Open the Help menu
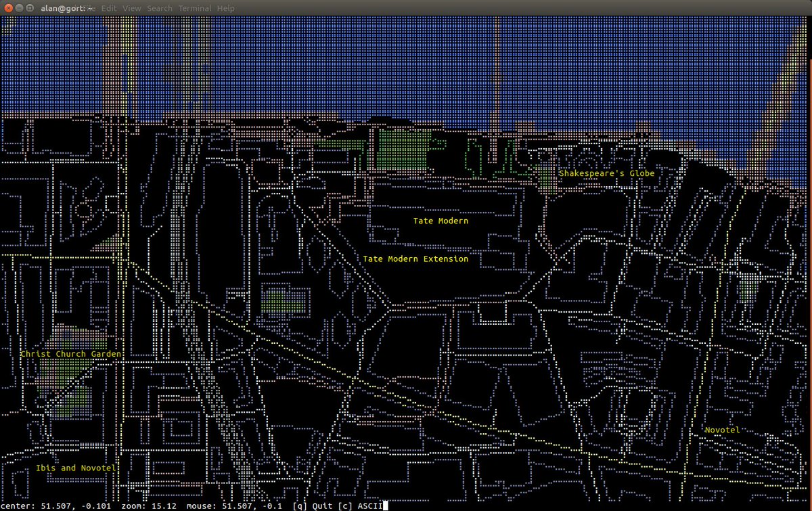This screenshot has height=511, width=812. pyautogui.click(x=226, y=8)
